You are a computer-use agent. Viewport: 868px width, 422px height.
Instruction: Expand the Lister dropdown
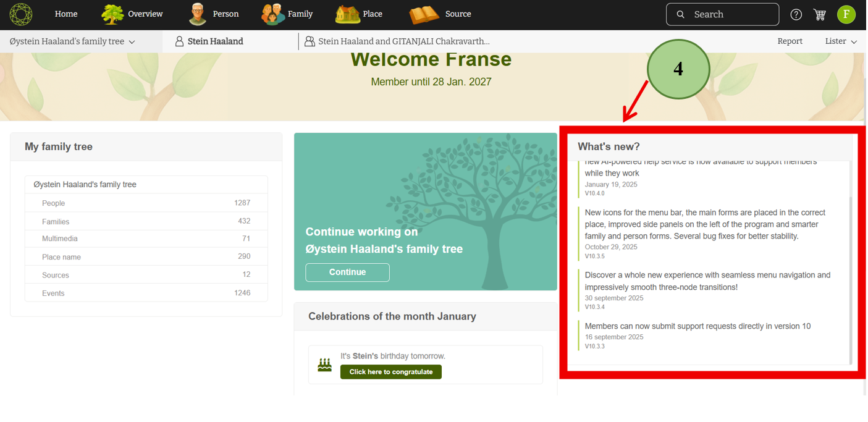click(x=841, y=41)
